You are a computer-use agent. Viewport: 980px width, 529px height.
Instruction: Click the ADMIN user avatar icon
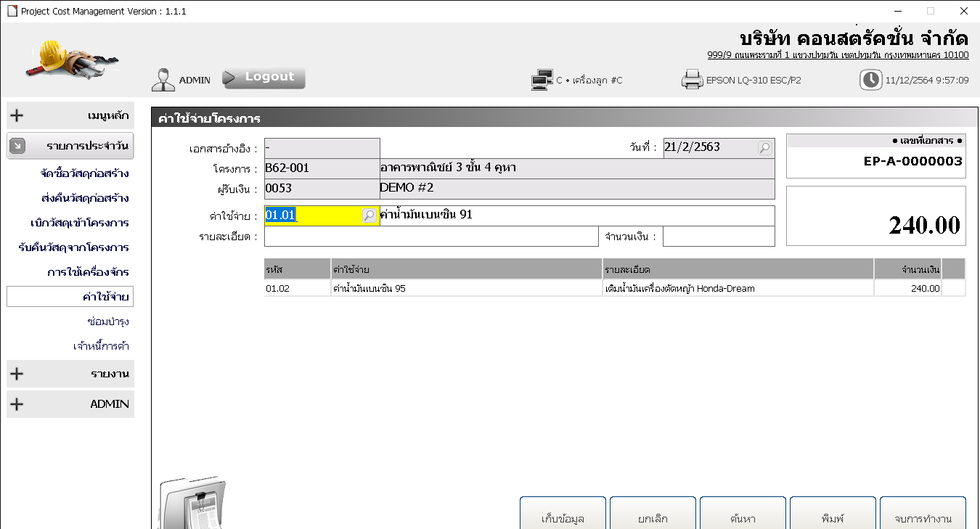click(163, 80)
